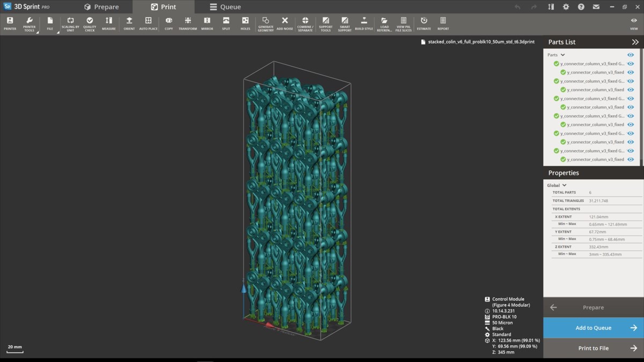Open Support Tools
This screenshot has width=644, height=362.
326,24
